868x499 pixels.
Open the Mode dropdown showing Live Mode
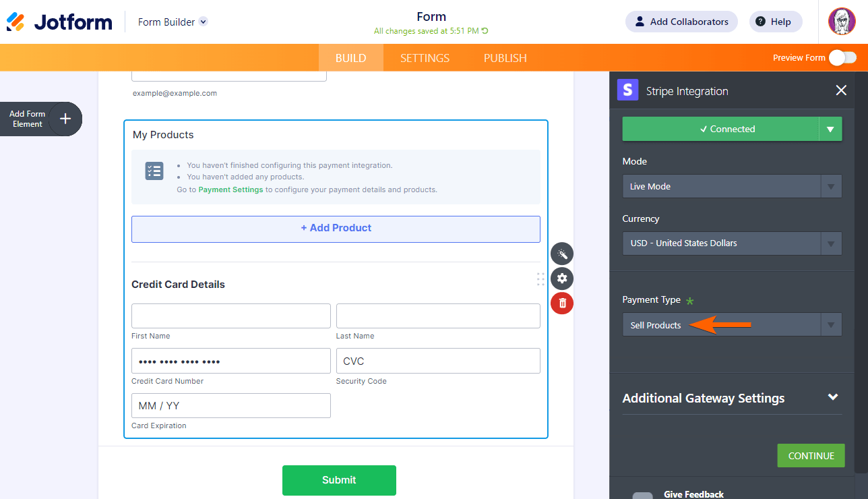pyautogui.click(x=732, y=186)
